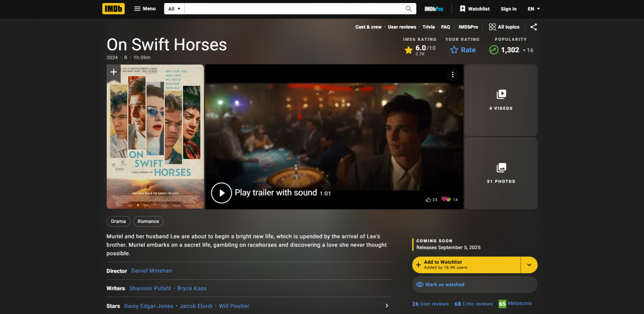Expand the Stars row chevron
This screenshot has height=314, width=644.
(386, 306)
